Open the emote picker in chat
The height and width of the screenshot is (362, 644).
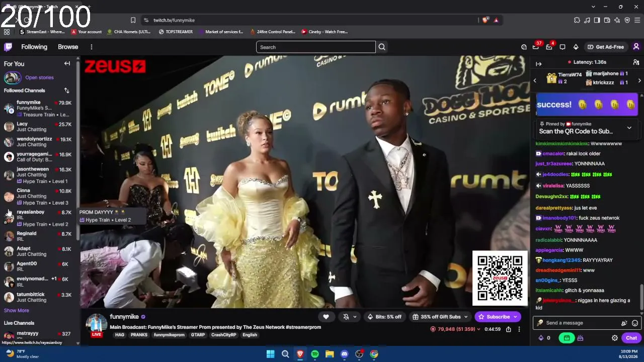tap(635, 323)
